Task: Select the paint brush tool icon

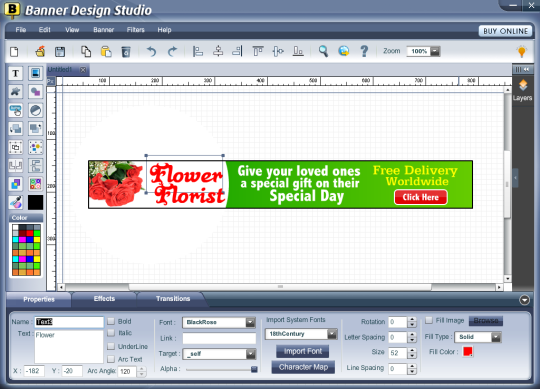Action: tap(15, 202)
